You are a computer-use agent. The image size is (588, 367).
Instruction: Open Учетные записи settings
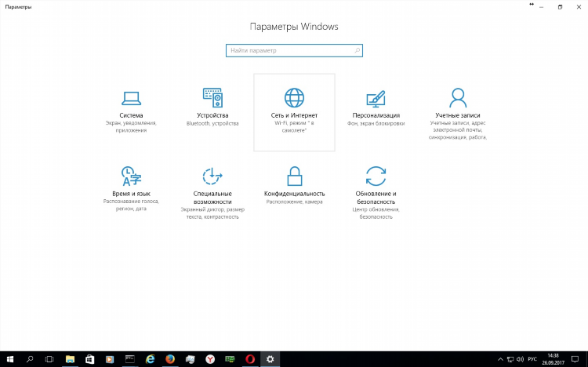(x=458, y=112)
